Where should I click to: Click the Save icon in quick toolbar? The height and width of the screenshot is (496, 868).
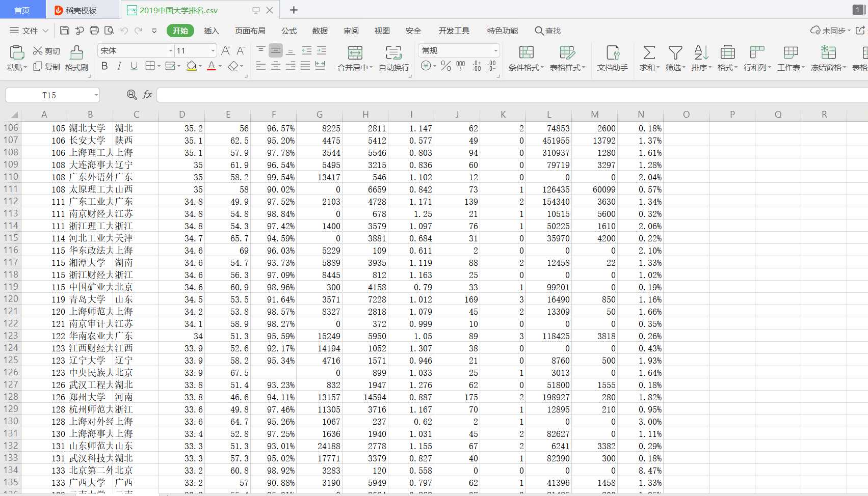point(64,31)
